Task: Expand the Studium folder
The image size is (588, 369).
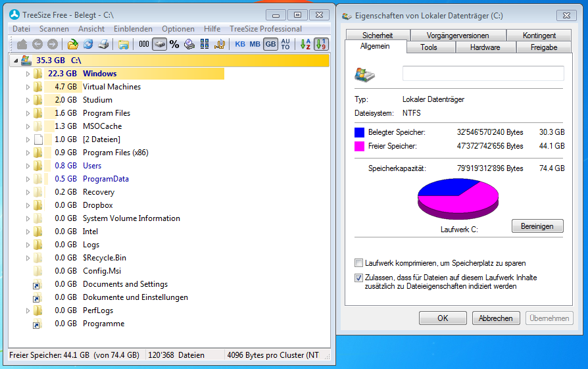Action: (x=28, y=100)
